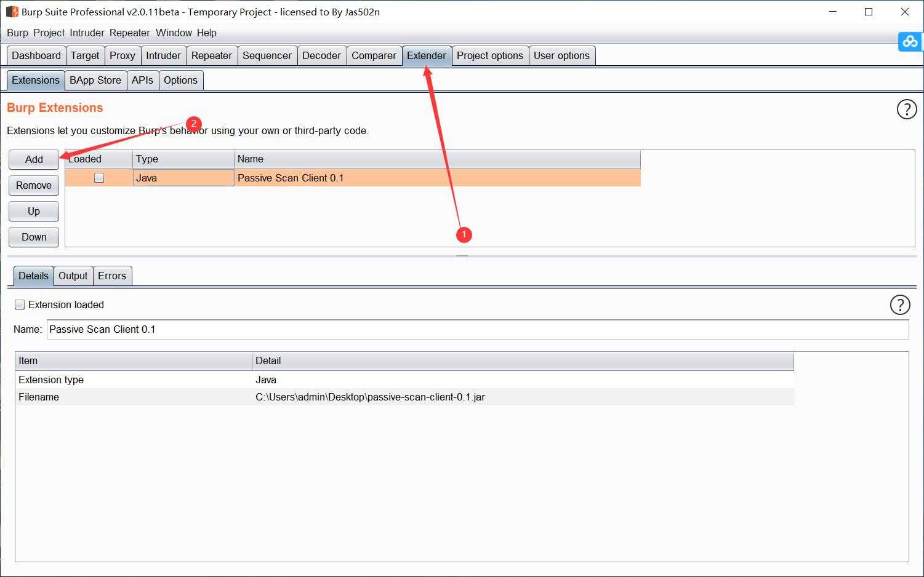Screen dimensions: 924x577
Task: Toggle Loaded checkbox for Passive Scan Client
Action: (99, 178)
